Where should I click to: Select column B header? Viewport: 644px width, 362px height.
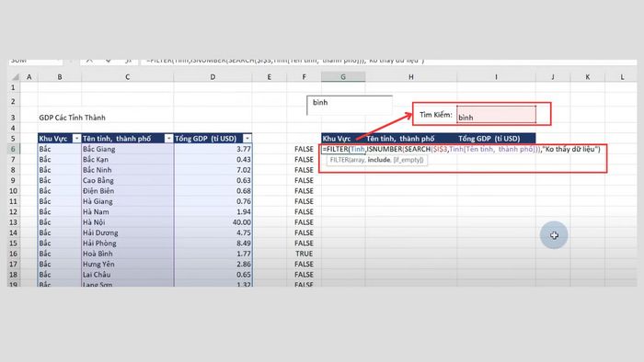pos(60,77)
